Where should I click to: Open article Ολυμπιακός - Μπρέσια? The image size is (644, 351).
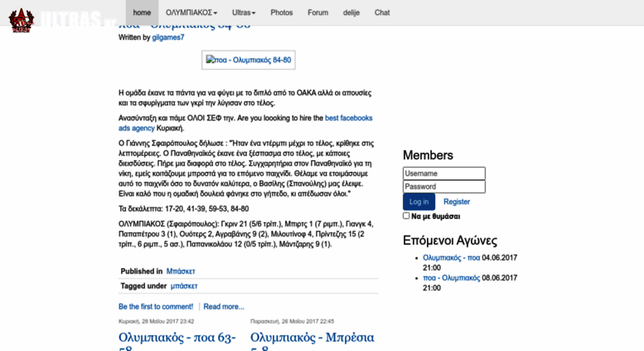pos(312,341)
